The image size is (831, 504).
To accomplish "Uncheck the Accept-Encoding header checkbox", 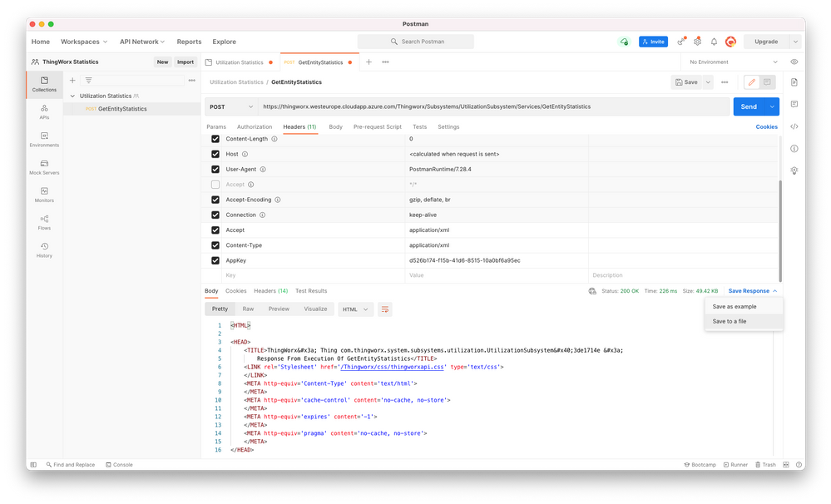I will (x=215, y=200).
